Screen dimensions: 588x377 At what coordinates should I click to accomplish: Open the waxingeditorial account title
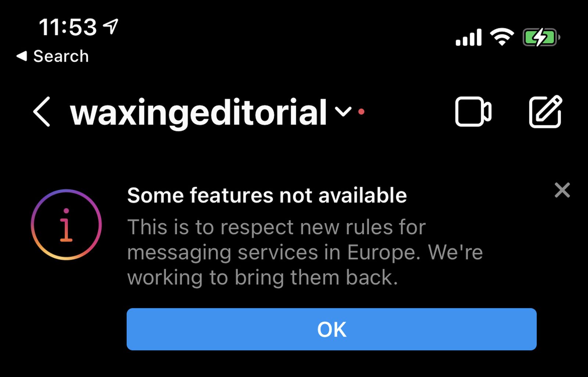[x=198, y=112]
